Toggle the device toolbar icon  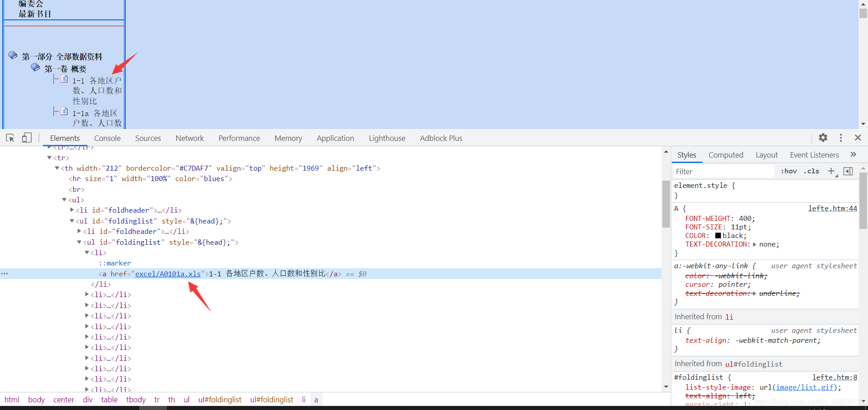(x=27, y=138)
